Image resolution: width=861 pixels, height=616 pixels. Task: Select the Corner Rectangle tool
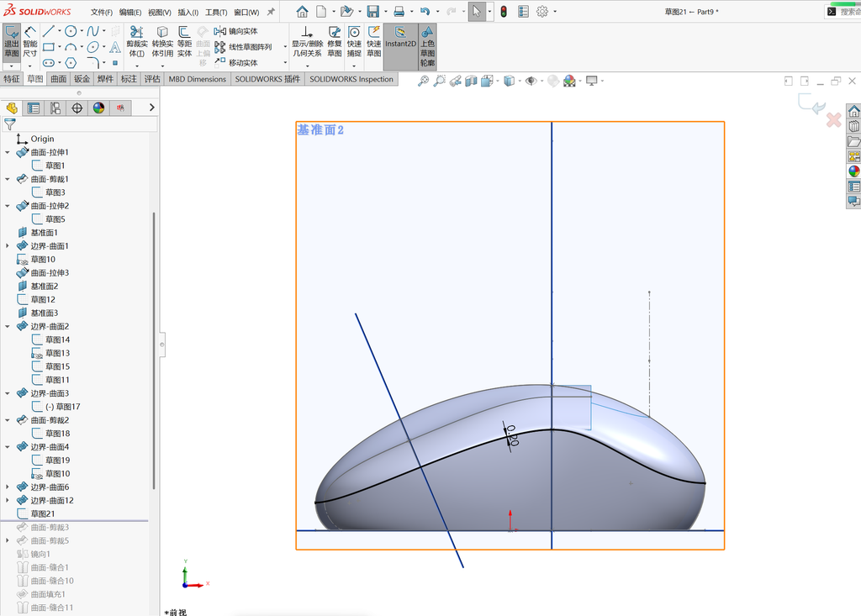pyautogui.click(x=48, y=47)
